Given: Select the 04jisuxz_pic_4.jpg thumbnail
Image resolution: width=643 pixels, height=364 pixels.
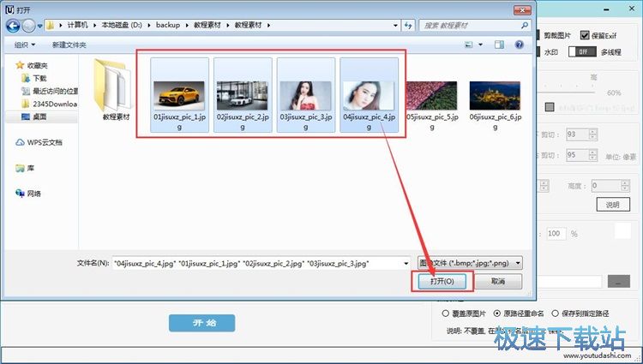Looking at the screenshot, I should point(369,95).
